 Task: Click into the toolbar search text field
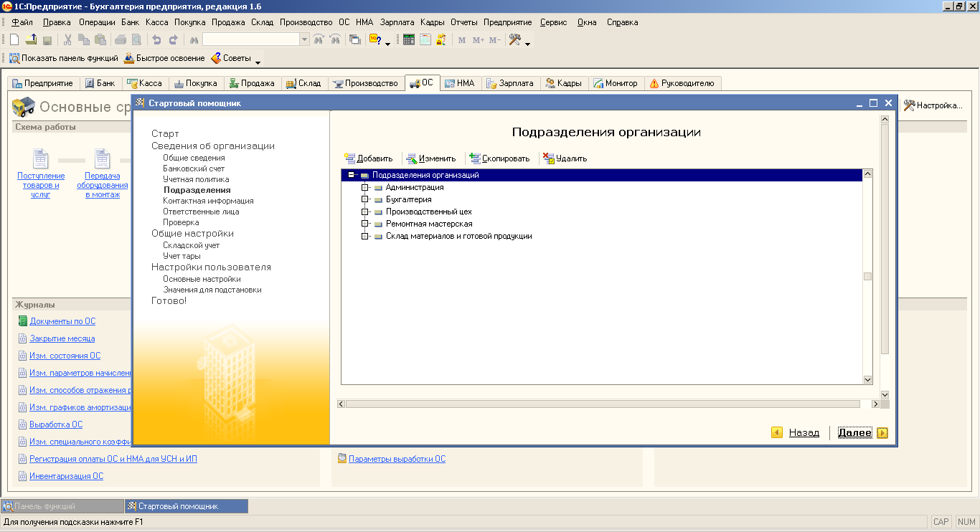[251, 39]
